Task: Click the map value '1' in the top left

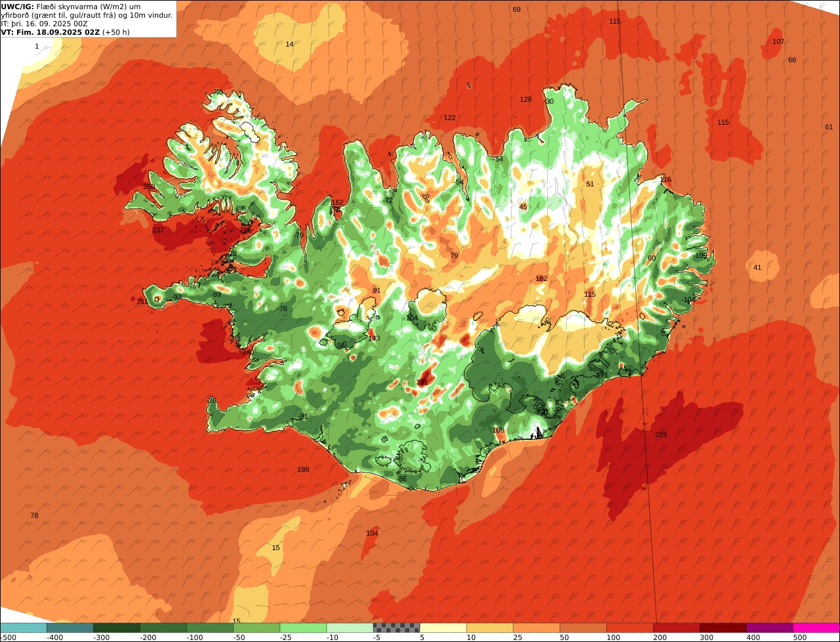Action: pos(37,47)
